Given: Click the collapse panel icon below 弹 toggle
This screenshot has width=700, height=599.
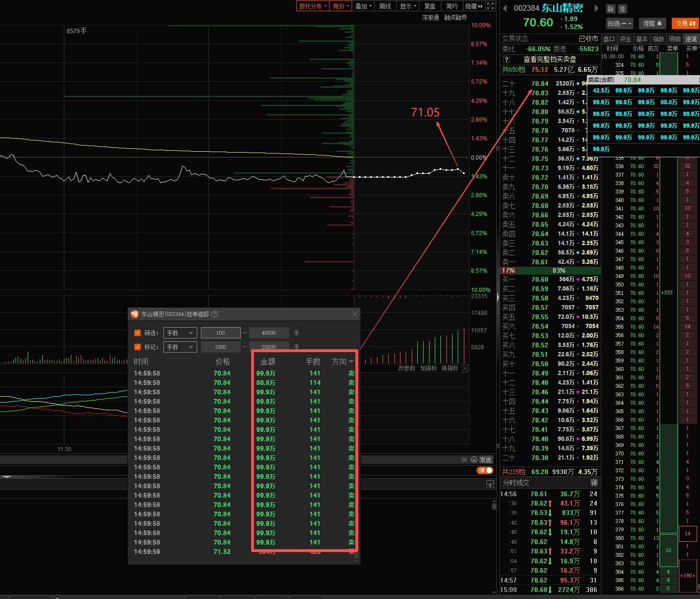Looking at the screenshot, I should click(x=490, y=484).
